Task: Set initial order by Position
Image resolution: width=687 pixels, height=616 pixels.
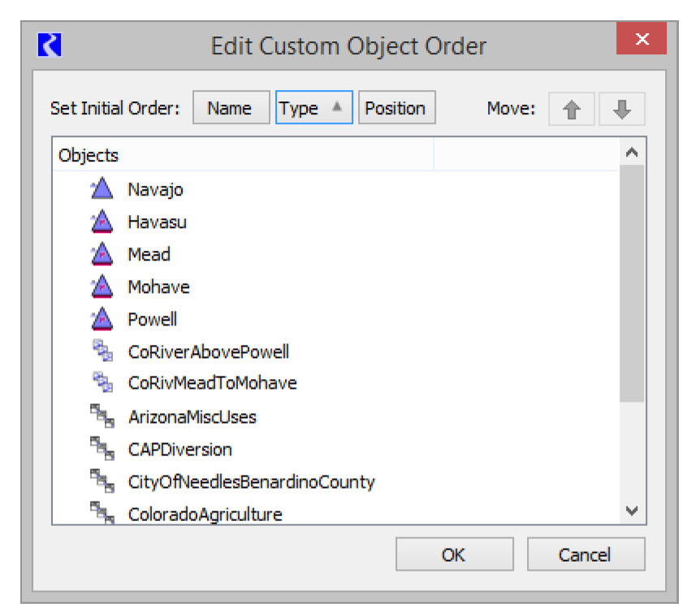Action: (x=395, y=109)
